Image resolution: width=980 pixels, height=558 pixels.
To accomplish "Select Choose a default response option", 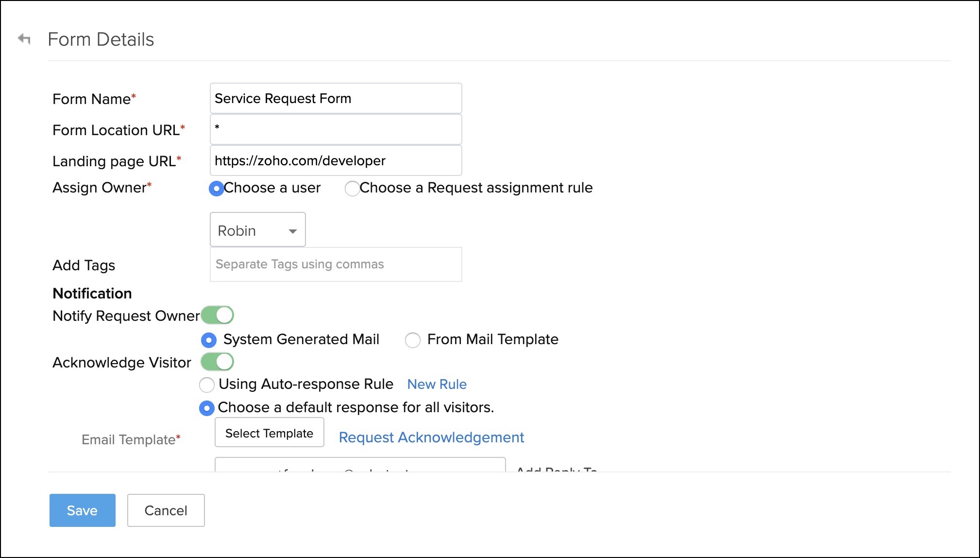I will [x=207, y=408].
